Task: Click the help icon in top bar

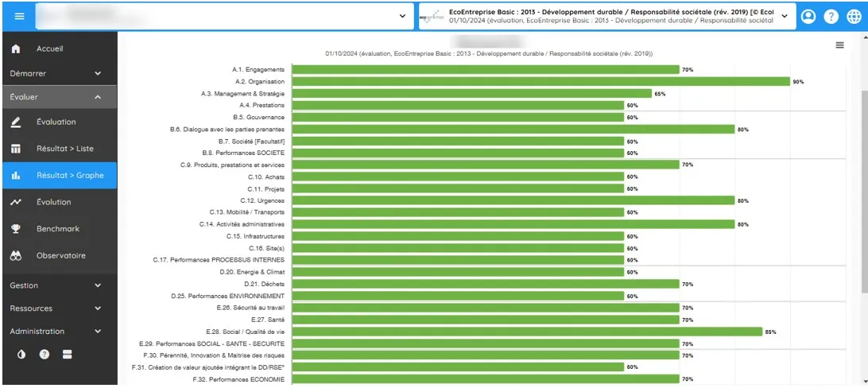Action: 831,16
